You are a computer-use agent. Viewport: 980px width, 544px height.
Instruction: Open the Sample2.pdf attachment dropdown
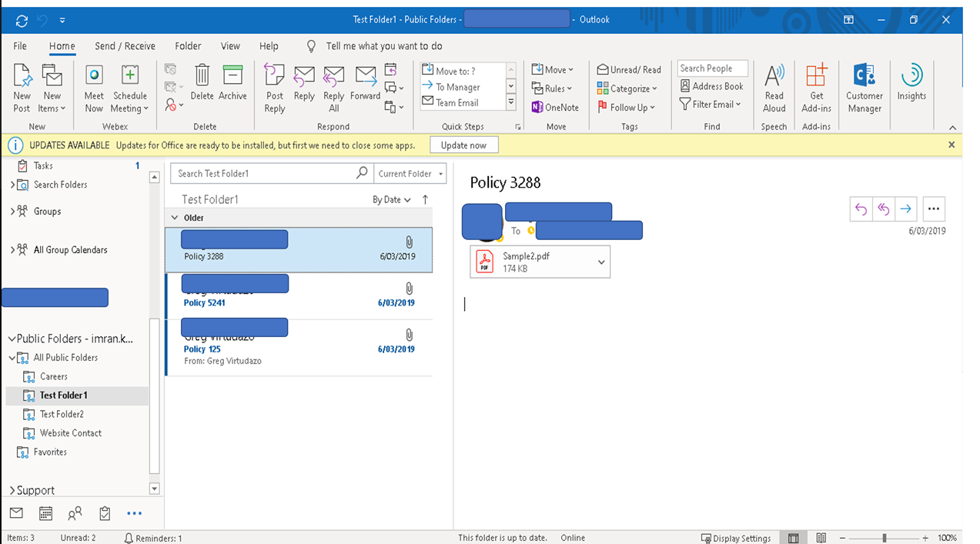(600, 261)
